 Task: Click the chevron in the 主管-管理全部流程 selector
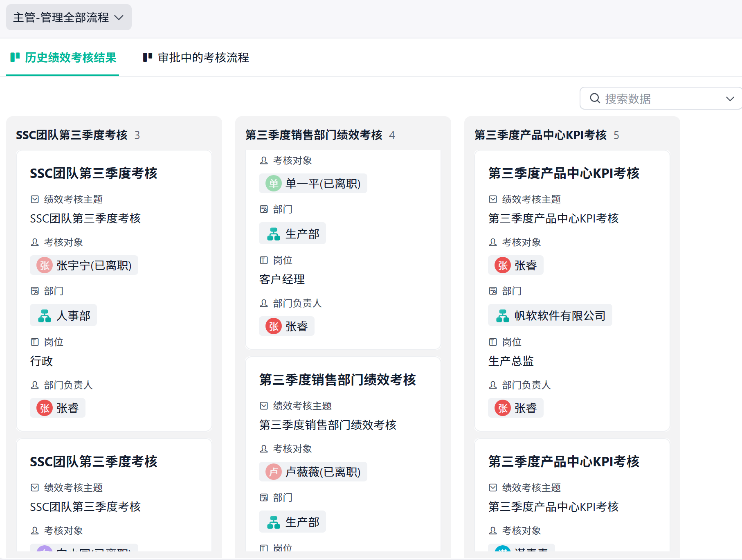click(x=119, y=18)
